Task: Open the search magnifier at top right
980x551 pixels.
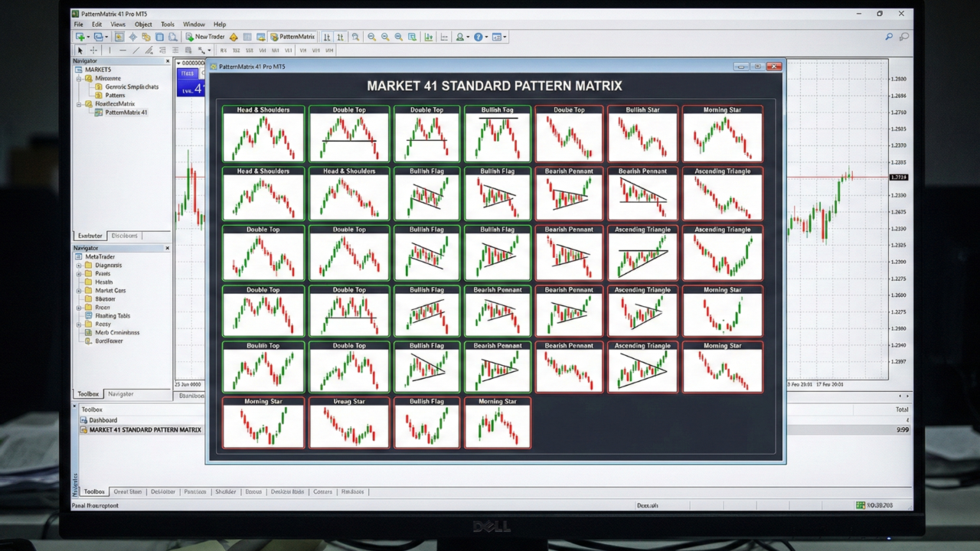Action: pyautogui.click(x=889, y=37)
